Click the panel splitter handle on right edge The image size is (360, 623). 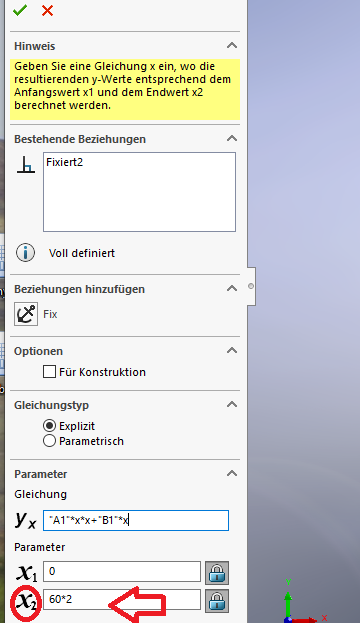(251, 286)
